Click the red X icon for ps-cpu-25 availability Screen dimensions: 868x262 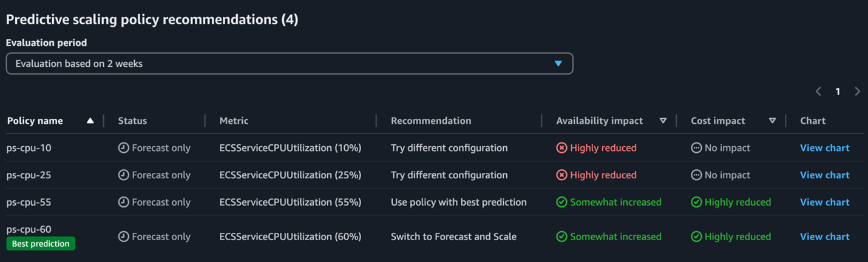(561, 175)
